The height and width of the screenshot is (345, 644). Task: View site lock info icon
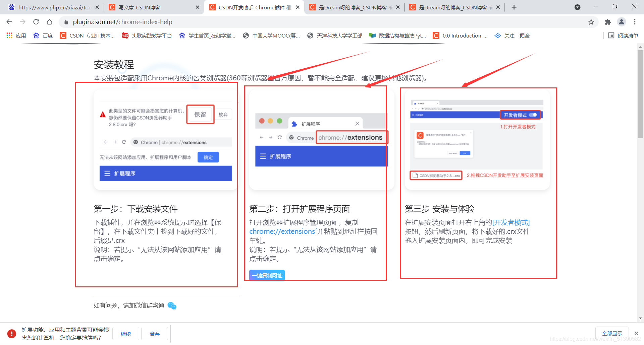[x=66, y=22]
